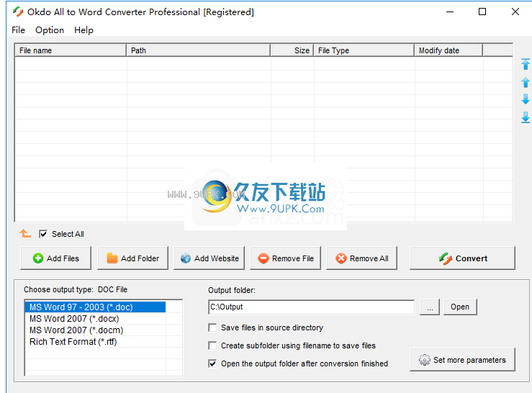Viewport: 532px width, 393px height.
Task: Click the orange up-level arrow icon
Action: [x=25, y=233]
